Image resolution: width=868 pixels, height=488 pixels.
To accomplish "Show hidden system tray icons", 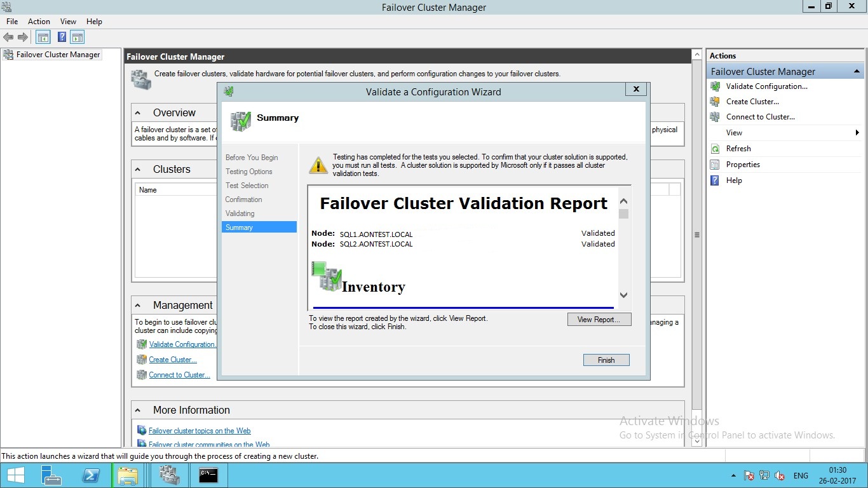I will (x=734, y=476).
